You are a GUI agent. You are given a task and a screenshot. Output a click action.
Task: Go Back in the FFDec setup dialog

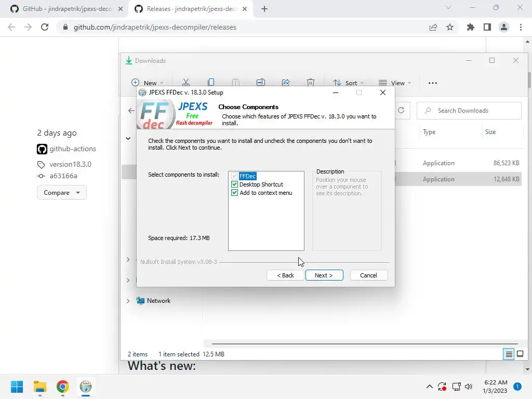[x=285, y=275]
